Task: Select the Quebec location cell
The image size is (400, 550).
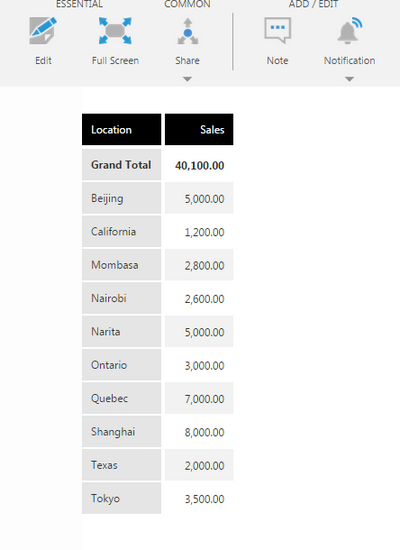Action: click(121, 398)
